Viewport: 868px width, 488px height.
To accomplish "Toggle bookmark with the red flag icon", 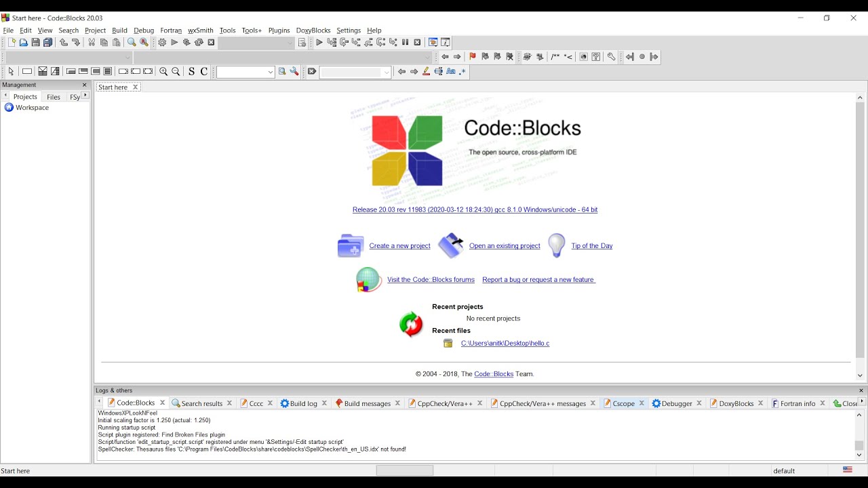I will point(473,57).
